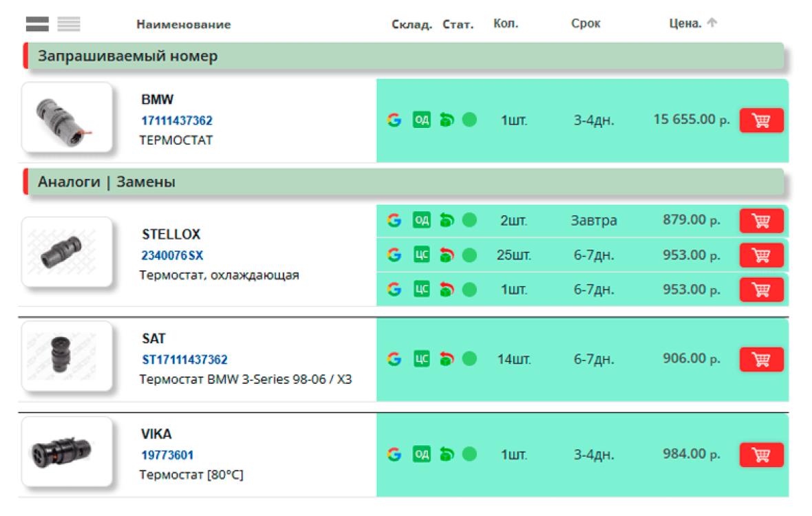The height and width of the screenshot is (516, 812).
Task: Click the Наименование column header
Action: (183, 24)
